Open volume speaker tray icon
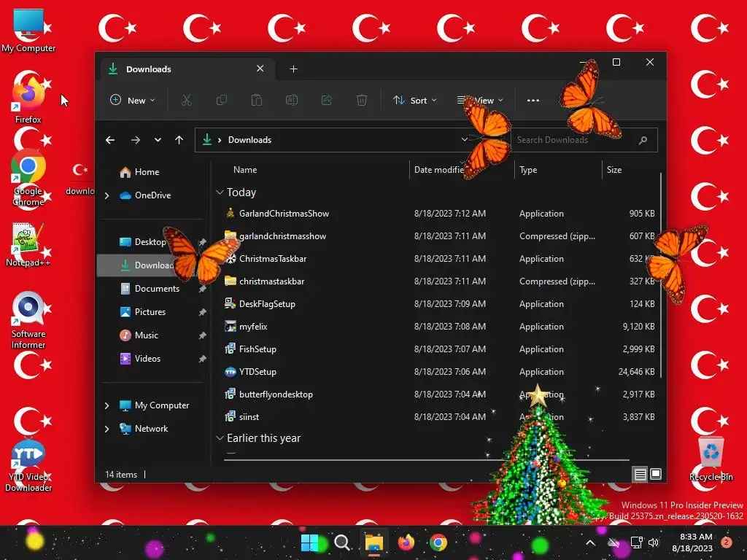The image size is (747, 560). pyautogui.click(x=654, y=542)
